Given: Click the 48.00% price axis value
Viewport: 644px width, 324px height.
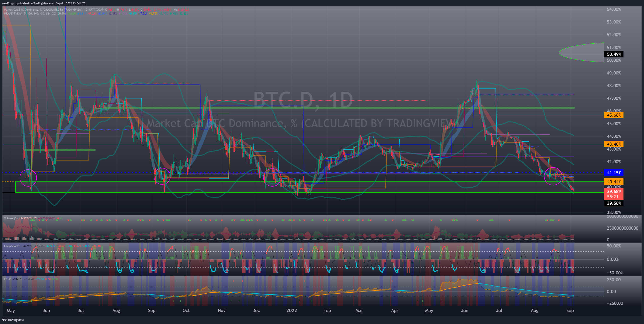Looking at the screenshot, I should point(614,86).
